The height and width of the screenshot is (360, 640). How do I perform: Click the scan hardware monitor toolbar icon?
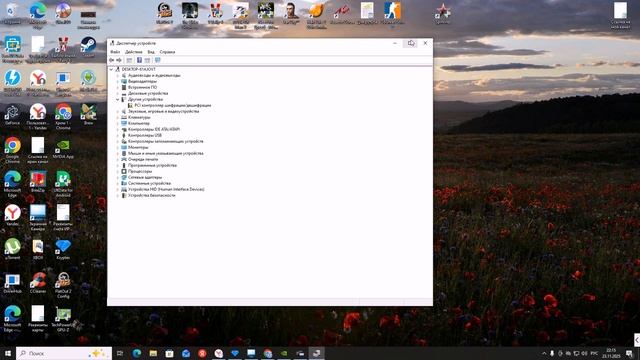point(158,60)
